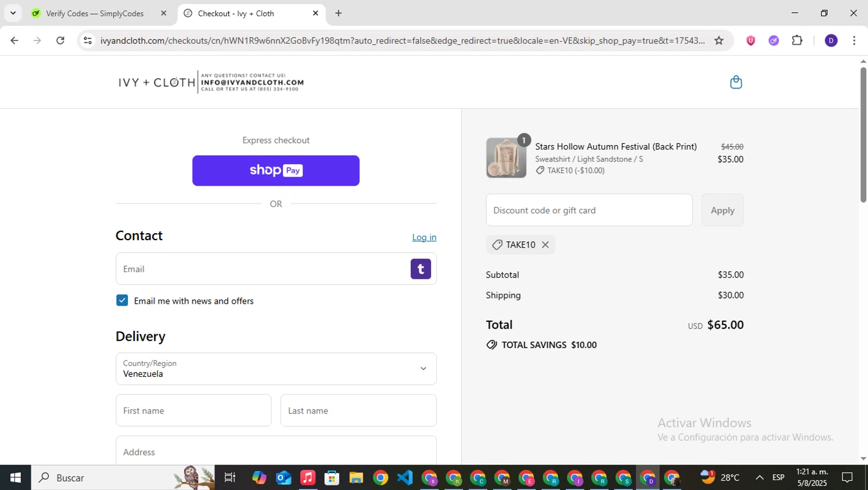Open the shopping bag cart icon

pyautogui.click(x=735, y=82)
